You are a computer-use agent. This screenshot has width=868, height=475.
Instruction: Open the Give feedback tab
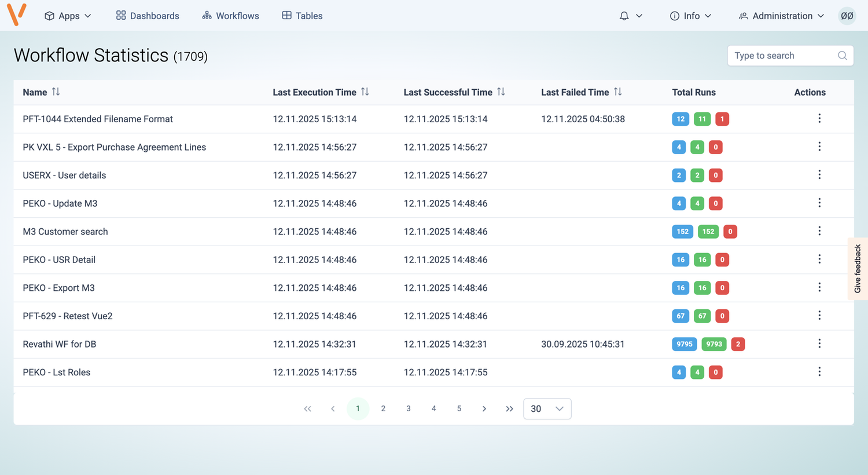point(858,268)
